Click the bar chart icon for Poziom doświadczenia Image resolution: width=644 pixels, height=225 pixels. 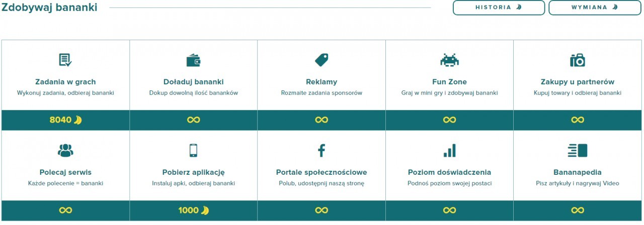[449, 150]
